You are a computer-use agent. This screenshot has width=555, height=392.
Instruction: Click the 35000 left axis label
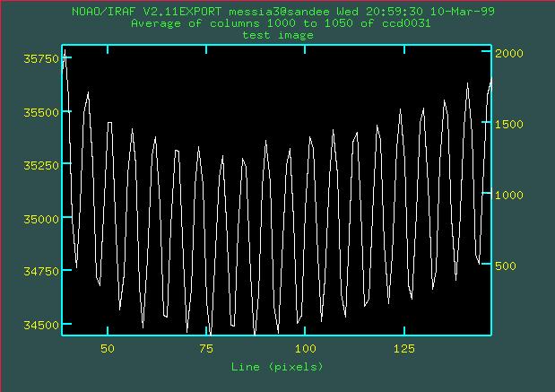[41, 219]
